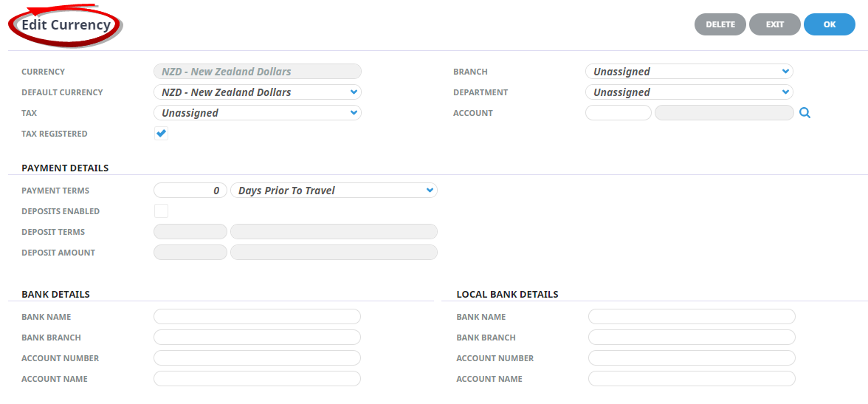This screenshot has width=868, height=404.
Task: Click the Bank Branch field under Bank Details
Action: pyautogui.click(x=257, y=338)
